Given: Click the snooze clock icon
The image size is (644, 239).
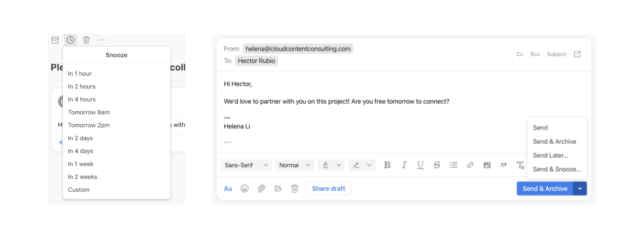Looking at the screenshot, I should click(70, 40).
